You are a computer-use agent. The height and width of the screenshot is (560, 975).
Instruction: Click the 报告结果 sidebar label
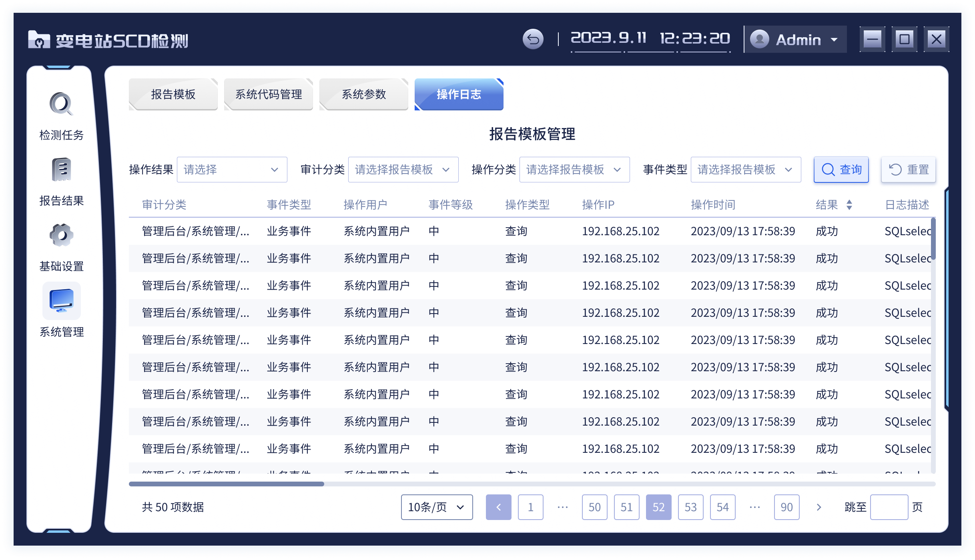pos(62,201)
